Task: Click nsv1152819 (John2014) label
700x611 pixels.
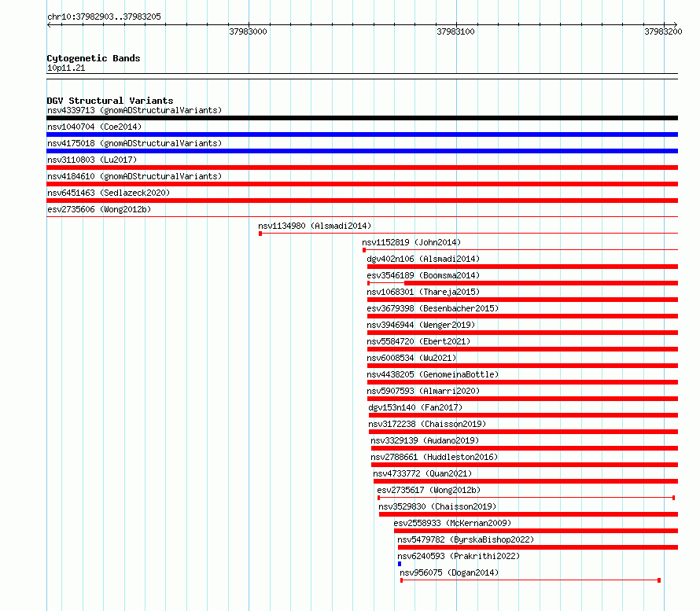Action: pos(411,242)
